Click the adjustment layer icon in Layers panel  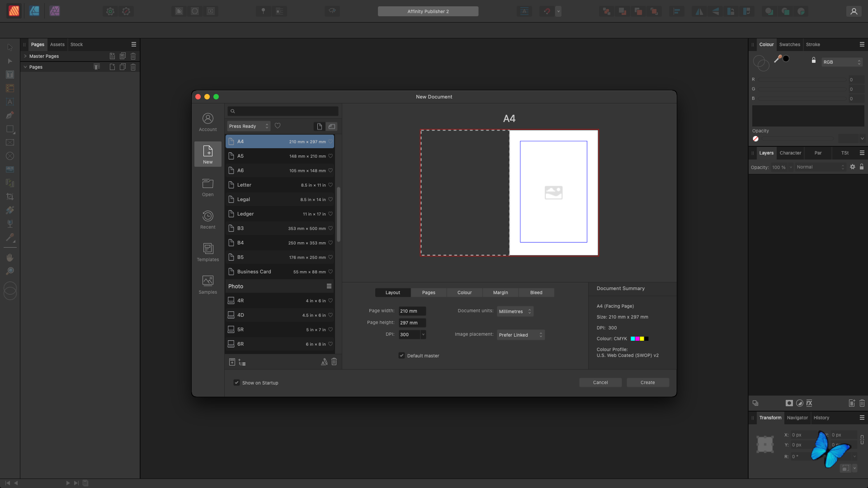pyautogui.click(x=799, y=403)
